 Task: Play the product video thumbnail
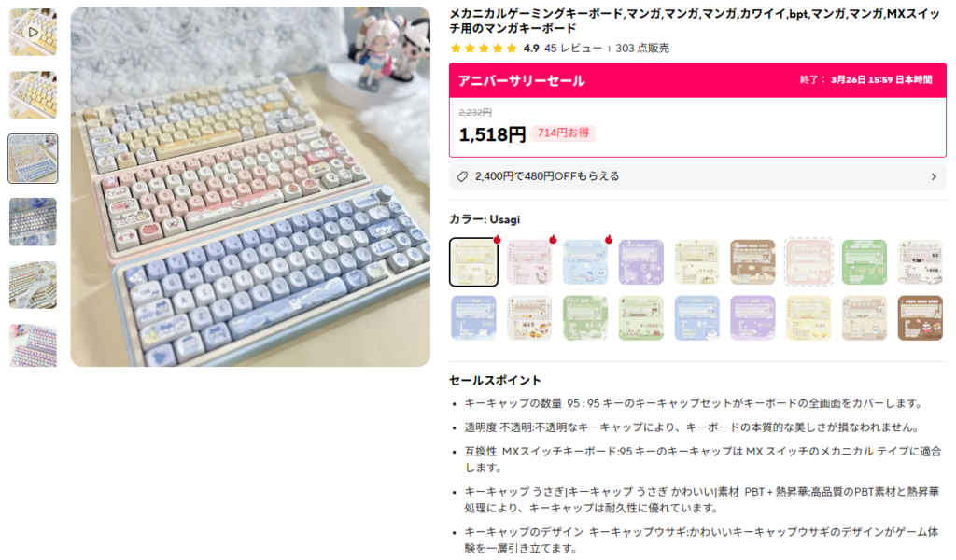pos(33,33)
